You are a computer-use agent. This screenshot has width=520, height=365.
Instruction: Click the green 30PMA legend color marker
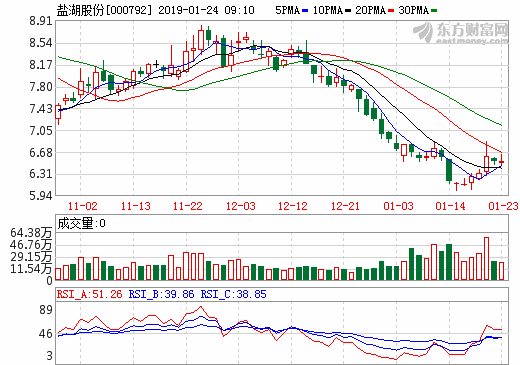(x=434, y=11)
